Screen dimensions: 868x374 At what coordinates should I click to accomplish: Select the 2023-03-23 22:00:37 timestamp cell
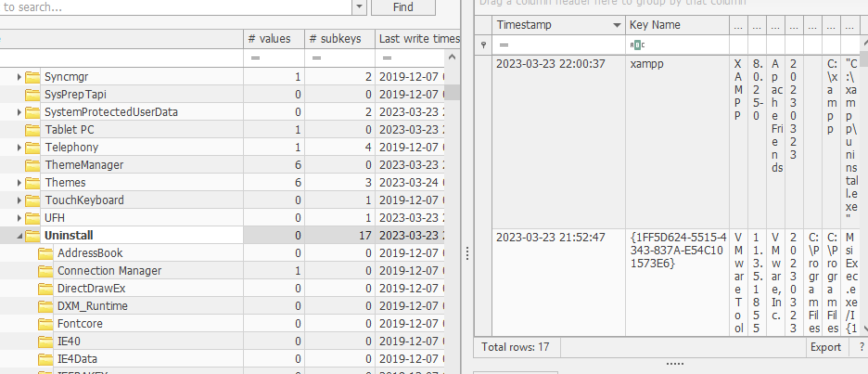click(558, 141)
